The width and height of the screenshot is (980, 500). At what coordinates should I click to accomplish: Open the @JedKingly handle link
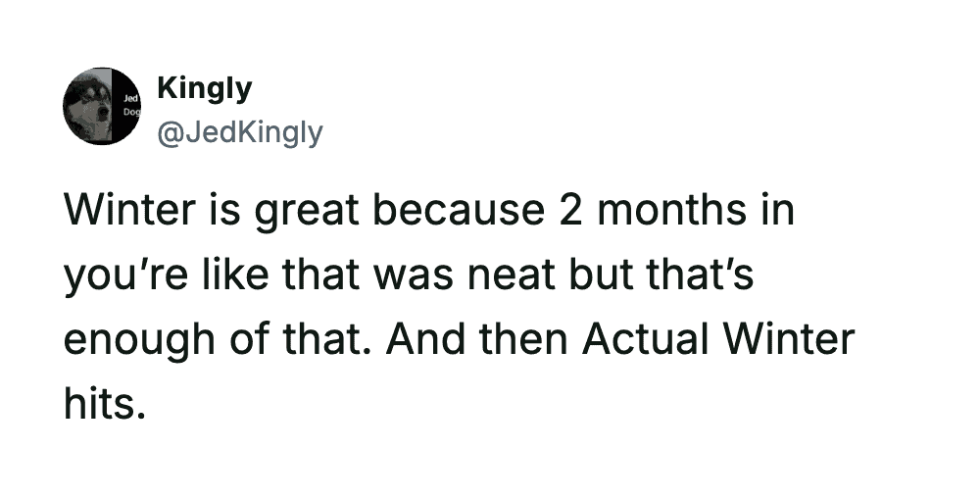point(239,132)
